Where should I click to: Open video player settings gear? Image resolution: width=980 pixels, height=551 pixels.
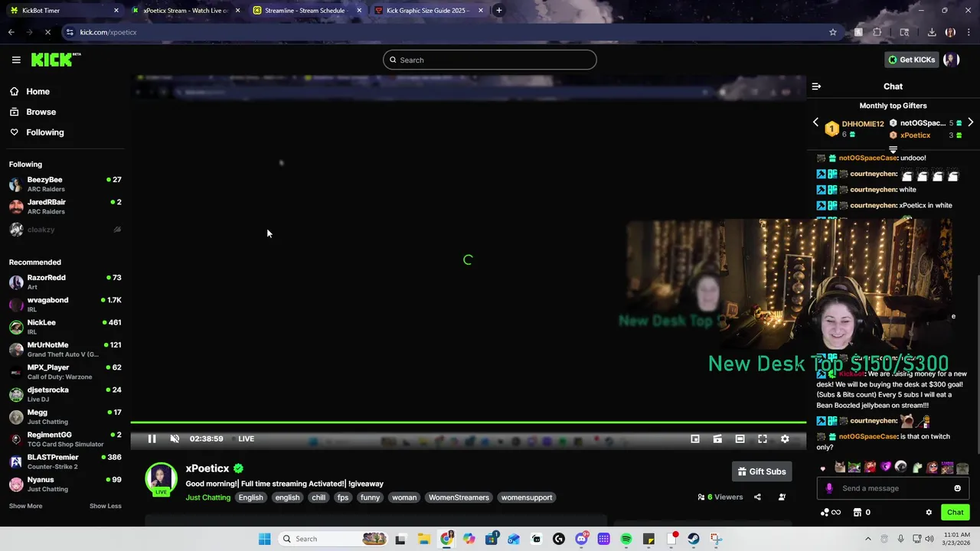785,439
